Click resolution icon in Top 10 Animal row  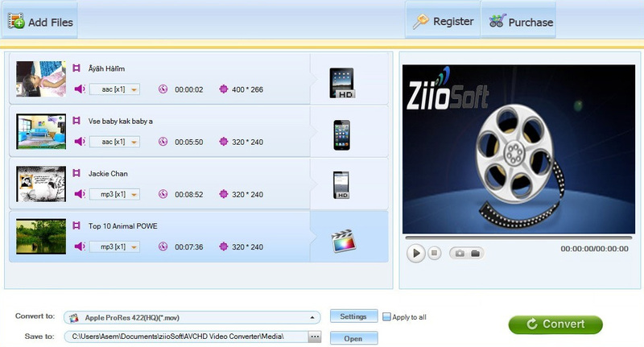[x=224, y=247]
